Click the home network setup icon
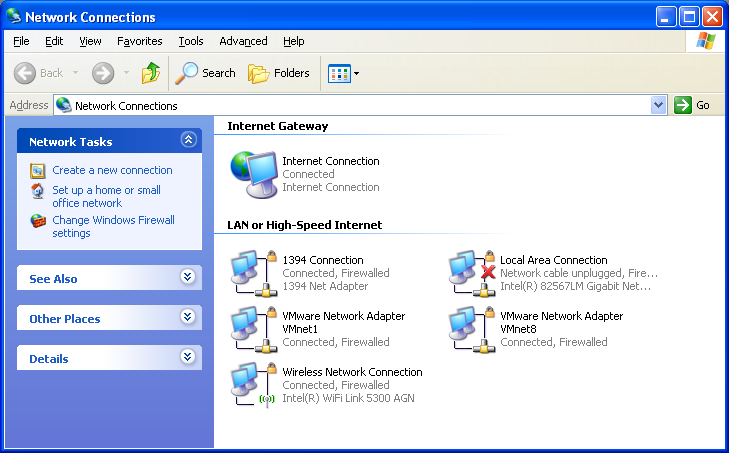Image resolution: width=729 pixels, height=453 pixels. pos(38,191)
